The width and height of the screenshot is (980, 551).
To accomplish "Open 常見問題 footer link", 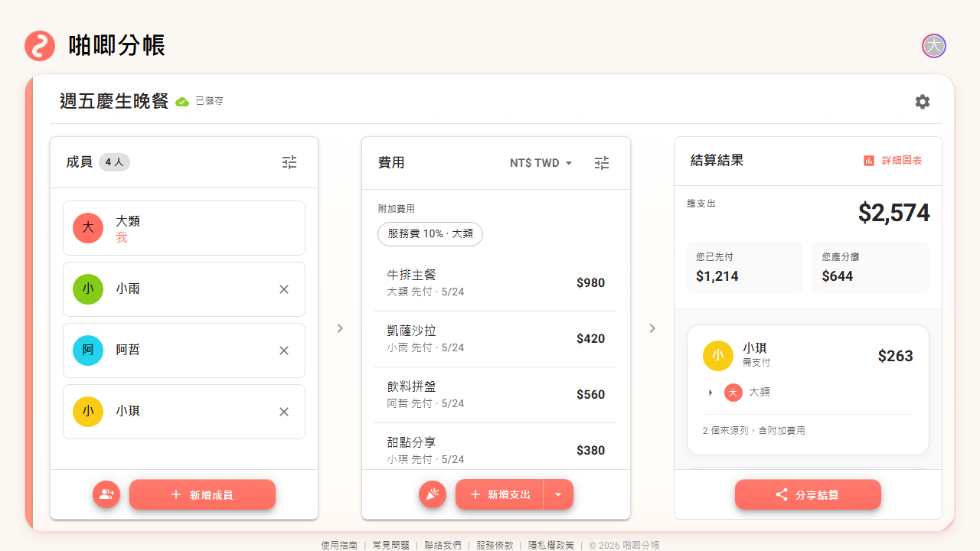I will coord(391,546).
